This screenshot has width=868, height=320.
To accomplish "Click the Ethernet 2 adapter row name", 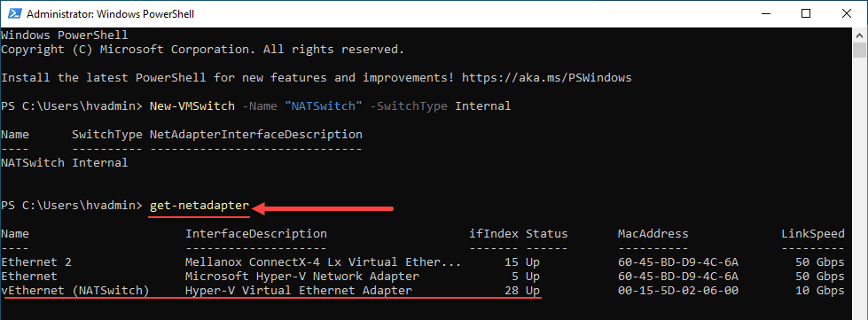I will pyautogui.click(x=36, y=261).
